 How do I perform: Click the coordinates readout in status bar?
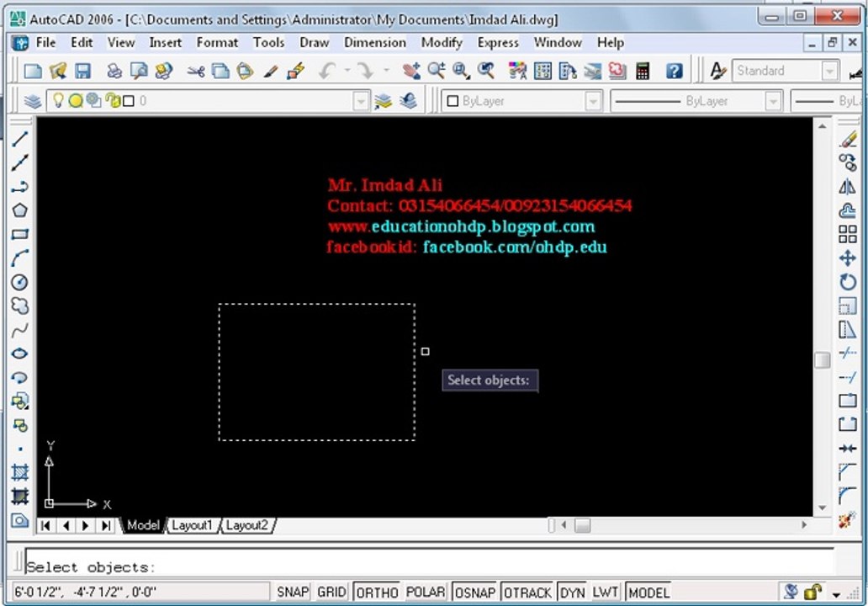pyautogui.click(x=139, y=593)
